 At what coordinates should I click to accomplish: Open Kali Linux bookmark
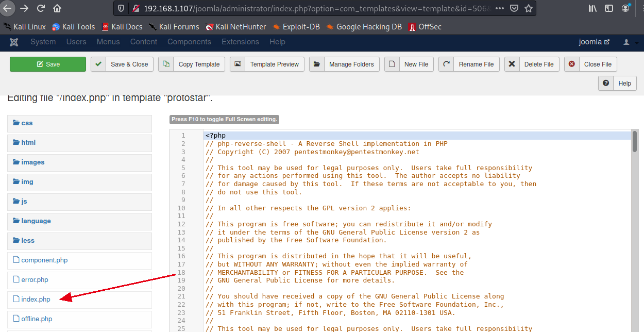(x=24, y=27)
